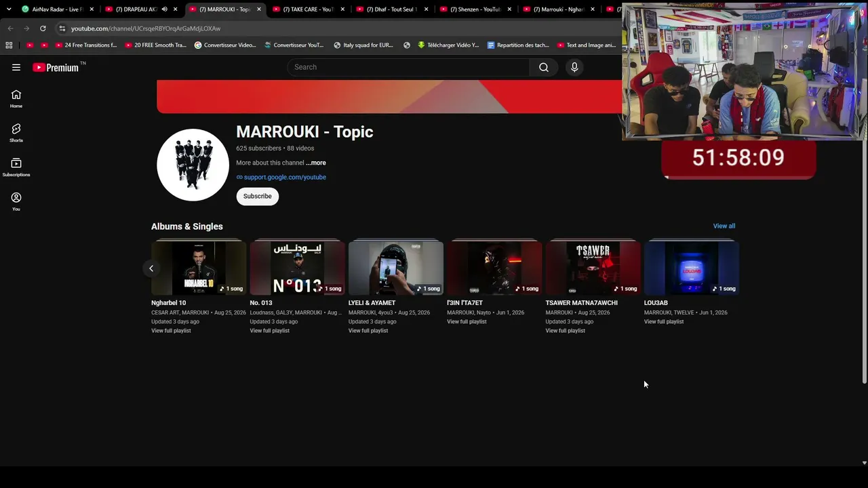Start voice search with the microphone
The height and width of the screenshot is (488, 868).
(x=574, y=67)
